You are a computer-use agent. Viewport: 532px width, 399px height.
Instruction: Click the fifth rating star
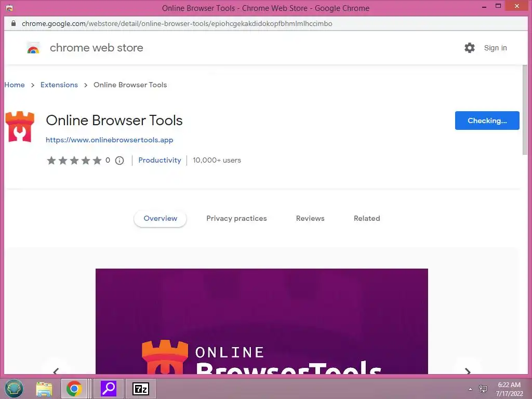tap(97, 160)
